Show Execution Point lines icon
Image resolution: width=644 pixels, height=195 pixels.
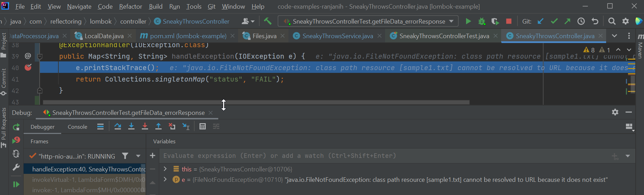(100, 127)
